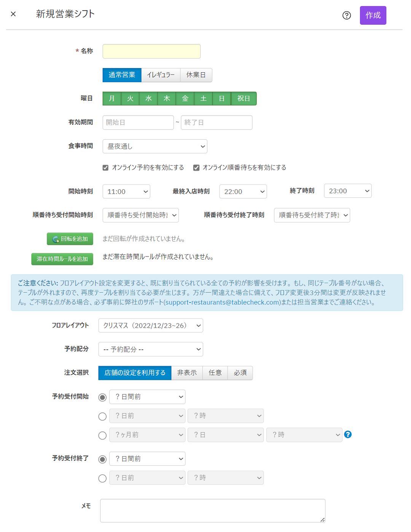
Task: Switch to the イレギュラー shift type tab
Action: coord(161,75)
